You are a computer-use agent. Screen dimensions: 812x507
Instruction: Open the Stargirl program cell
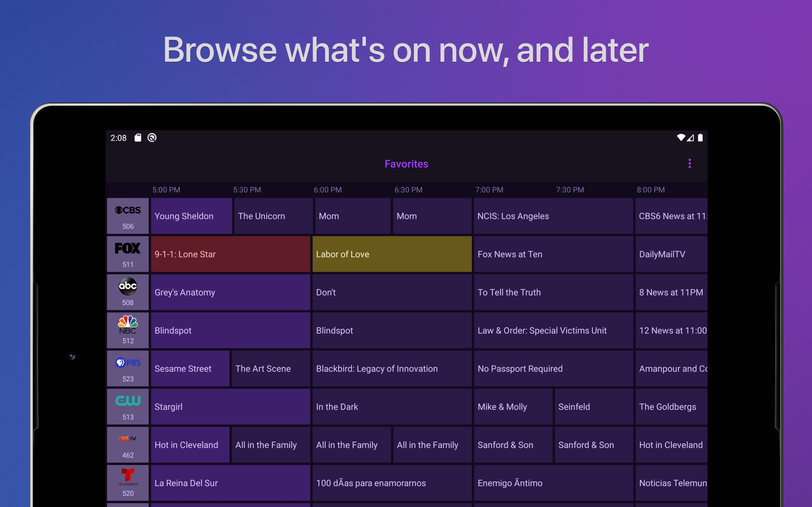point(231,407)
